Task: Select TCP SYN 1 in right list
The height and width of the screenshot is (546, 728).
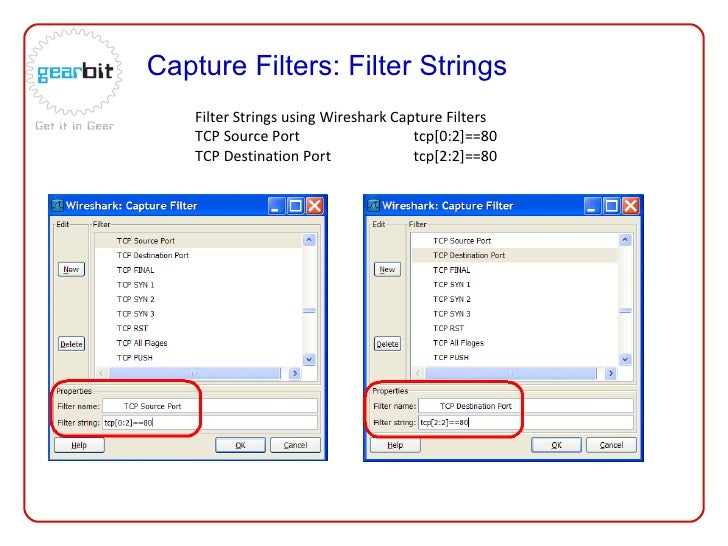Action: click(515, 285)
